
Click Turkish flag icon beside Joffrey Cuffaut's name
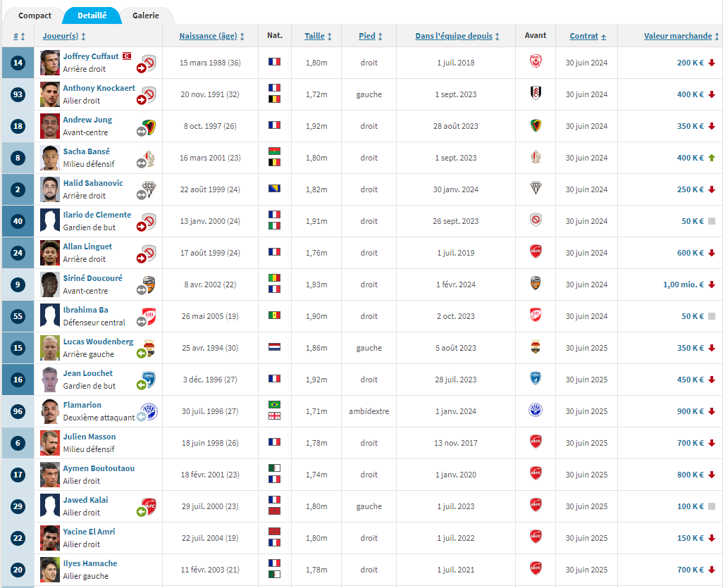[x=127, y=56]
